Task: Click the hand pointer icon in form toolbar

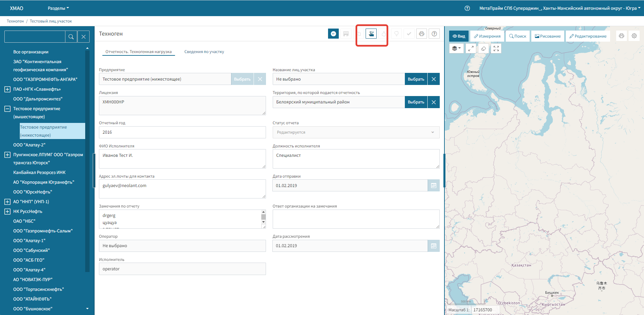Action: pyautogui.click(x=371, y=34)
